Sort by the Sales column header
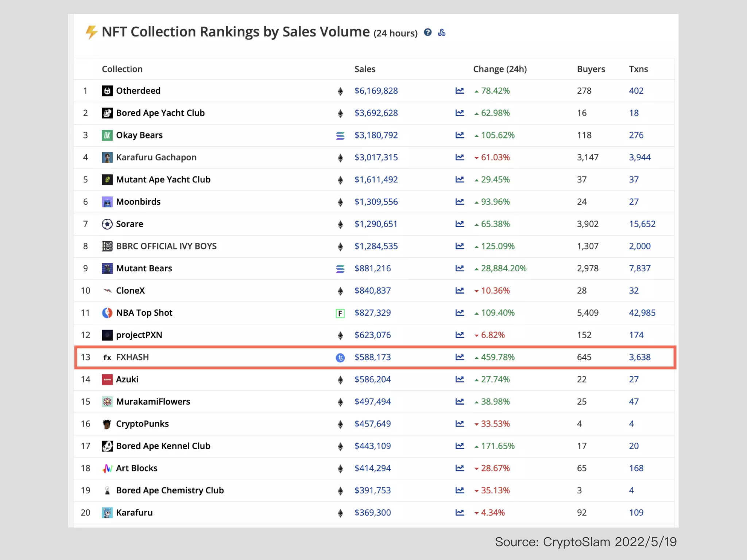 365,69
